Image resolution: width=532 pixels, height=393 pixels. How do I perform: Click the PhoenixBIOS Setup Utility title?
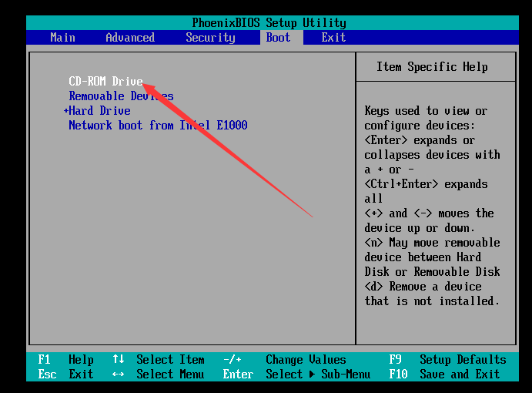tap(269, 23)
